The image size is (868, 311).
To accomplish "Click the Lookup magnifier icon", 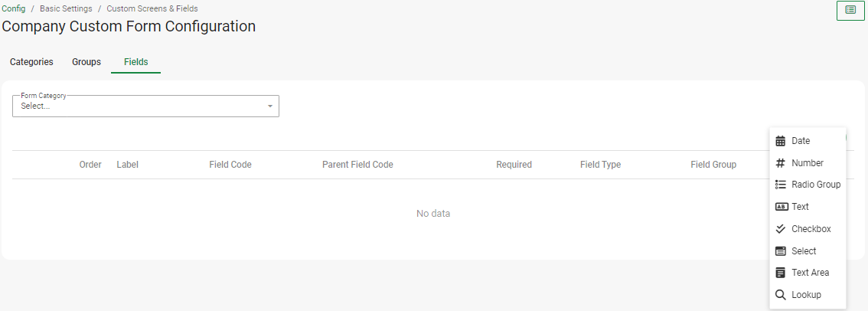I will (x=780, y=295).
